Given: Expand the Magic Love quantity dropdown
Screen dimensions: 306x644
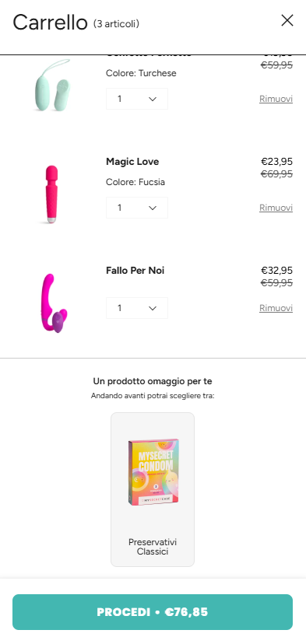Looking at the screenshot, I should (x=137, y=208).
